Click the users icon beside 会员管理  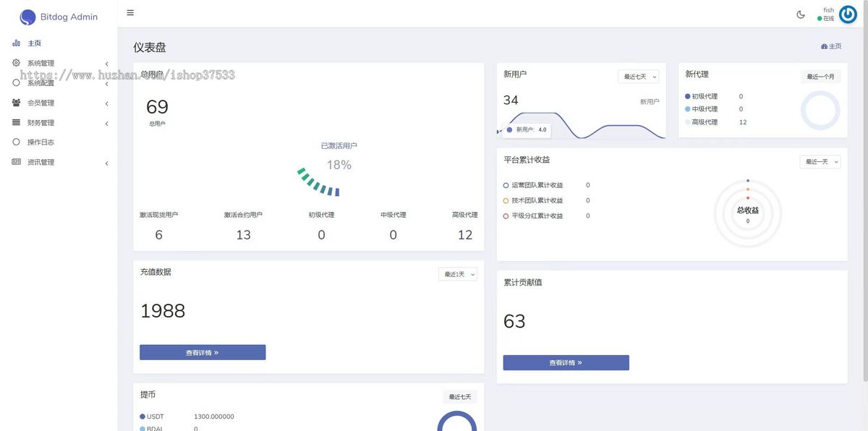click(16, 103)
